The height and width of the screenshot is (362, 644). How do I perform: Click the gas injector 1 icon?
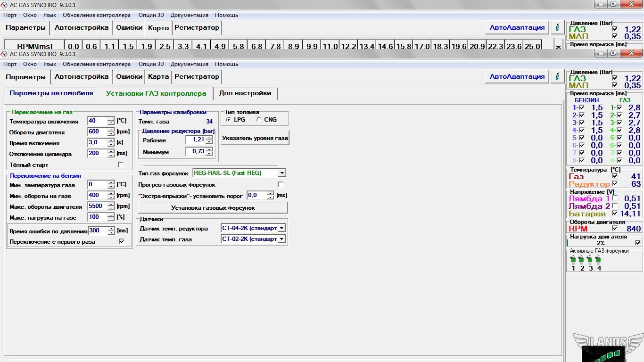(x=573, y=260)
